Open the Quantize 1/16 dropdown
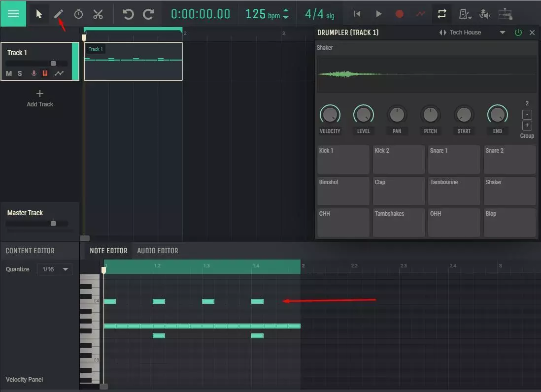Image resolution: width=541 pixels, height=392 pixels. (x=54, y=269)
